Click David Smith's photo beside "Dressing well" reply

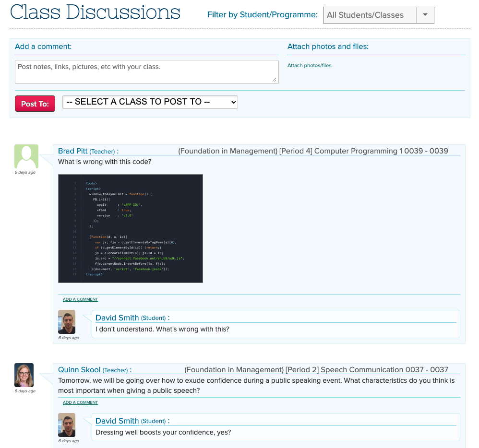[x=67, y=425]
